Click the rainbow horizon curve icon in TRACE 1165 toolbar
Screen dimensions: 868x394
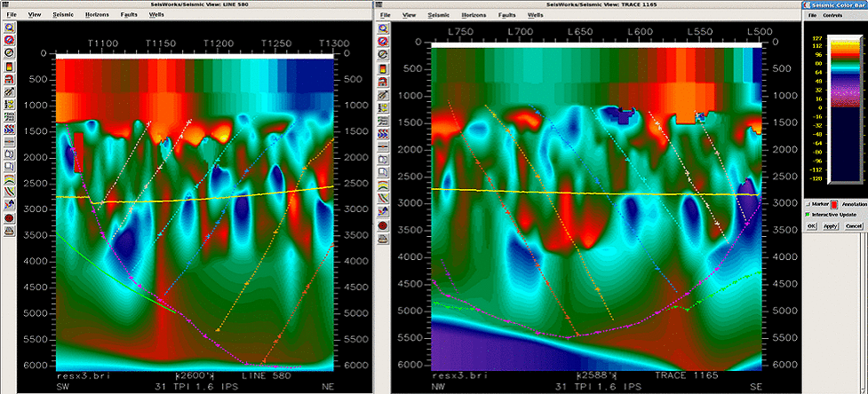pos(381,185)
